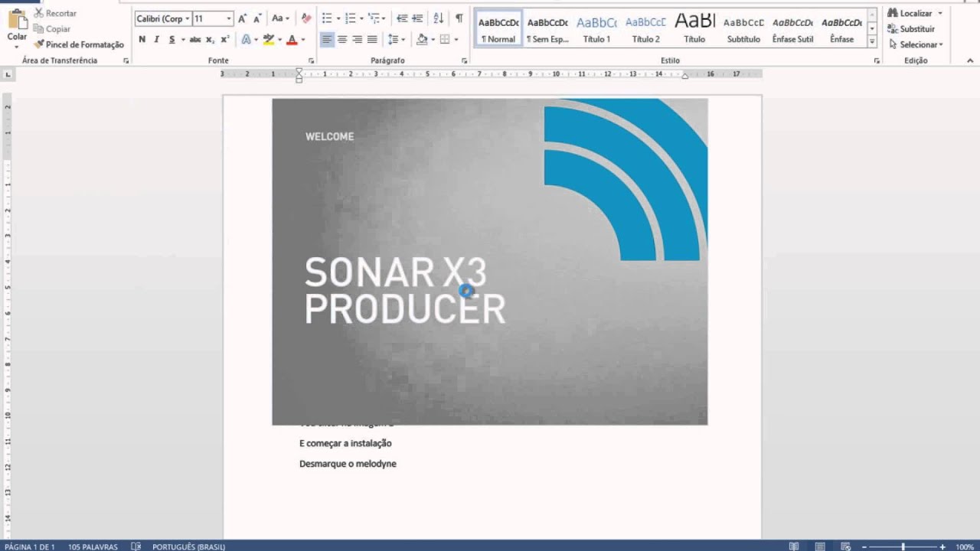Open underline style dropdown arrow
This screenshot has width=980, height=551.
(183, 40)
